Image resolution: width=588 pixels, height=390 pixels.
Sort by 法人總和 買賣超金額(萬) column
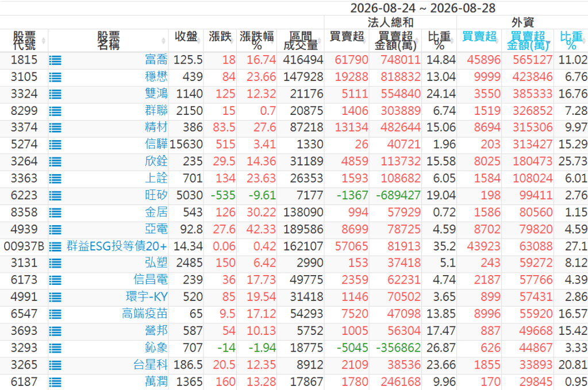pos(395,40)
